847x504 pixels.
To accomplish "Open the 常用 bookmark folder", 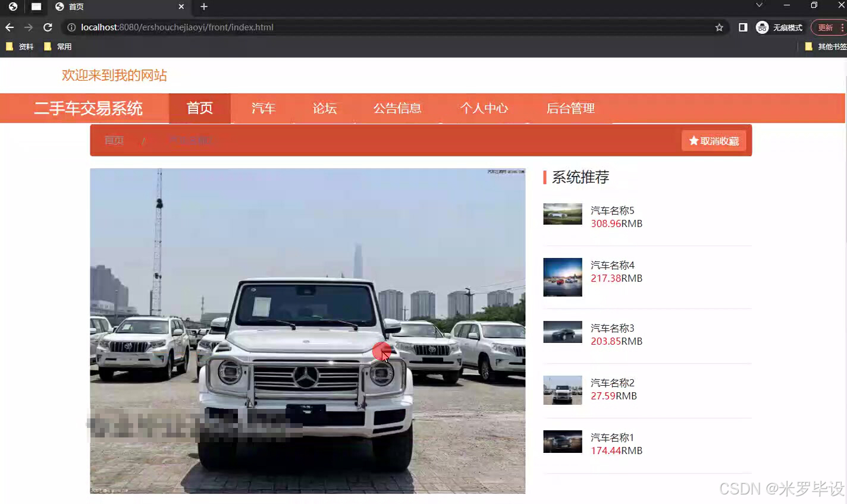I will 58,46.
